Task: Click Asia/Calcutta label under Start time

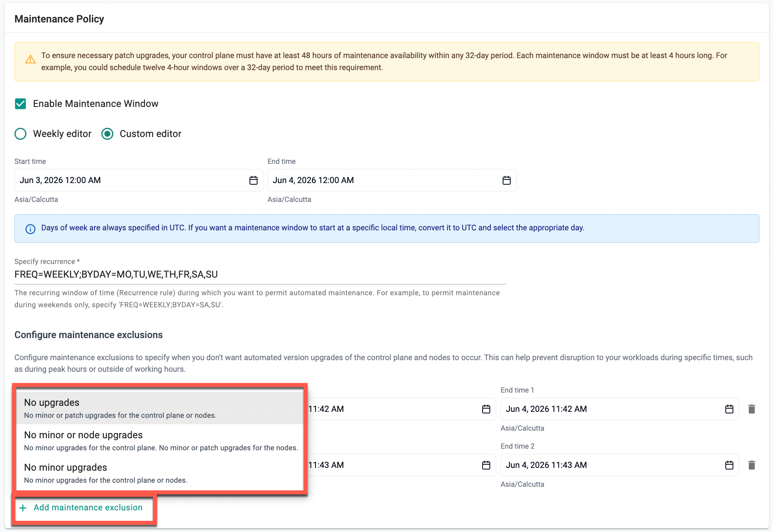Action: [x=36, y=199]
